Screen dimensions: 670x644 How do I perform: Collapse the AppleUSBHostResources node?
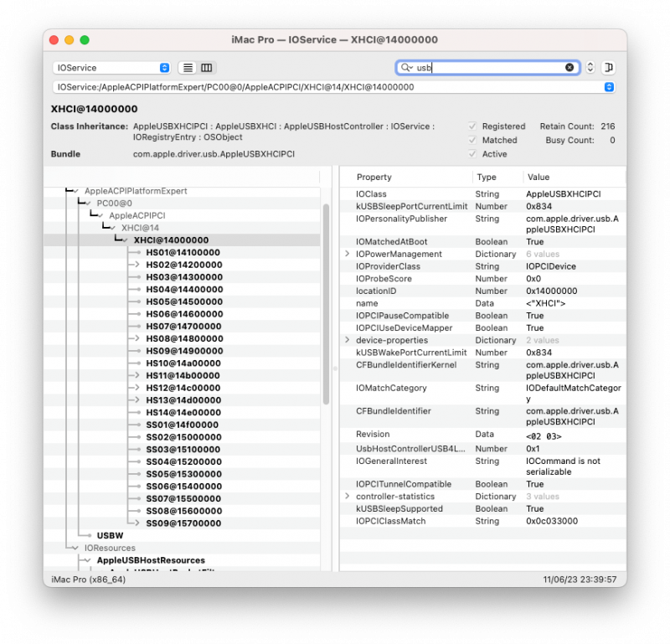[x=88, y=560]
